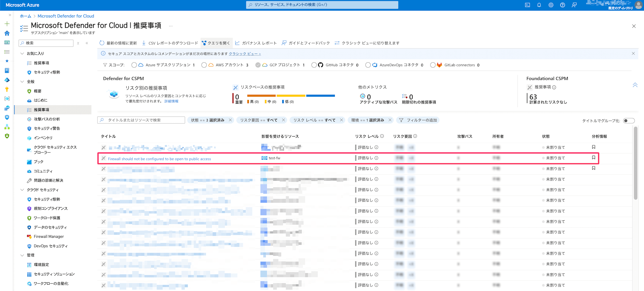Select GCP プロジェクト scope radio
Image resolution: width=644 pixels, height=291 pixels.
(258, 65)
